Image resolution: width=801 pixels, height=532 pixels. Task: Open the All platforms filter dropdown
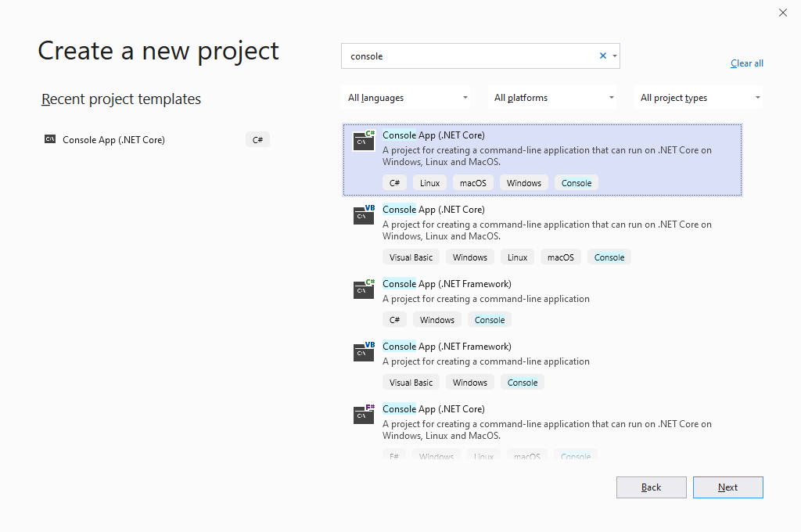tap(552, 97)
